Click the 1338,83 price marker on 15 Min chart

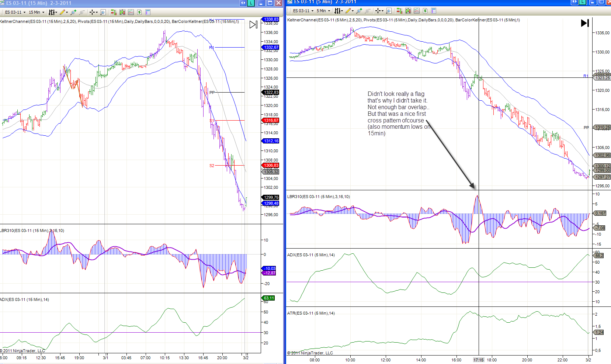point(271,19)
